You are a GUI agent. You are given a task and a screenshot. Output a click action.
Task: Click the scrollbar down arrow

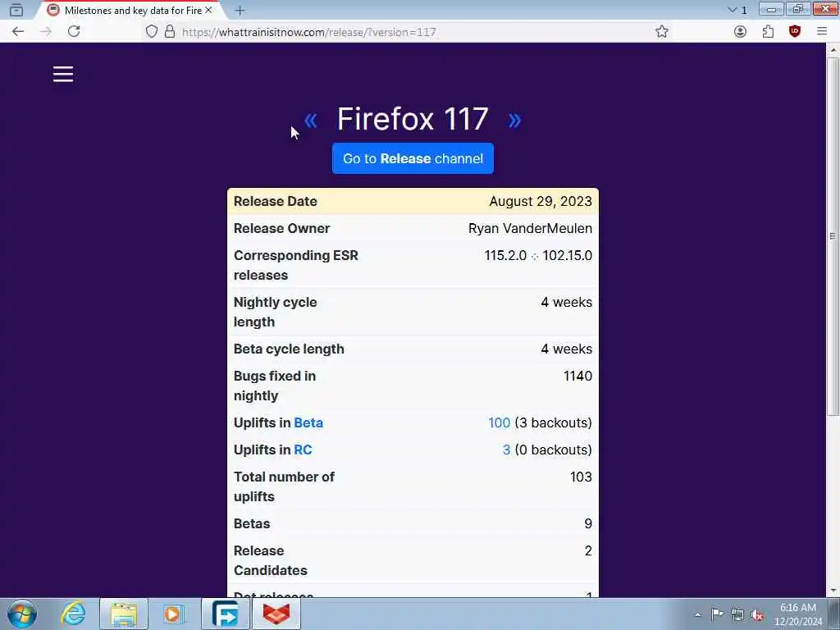(833, 591)
